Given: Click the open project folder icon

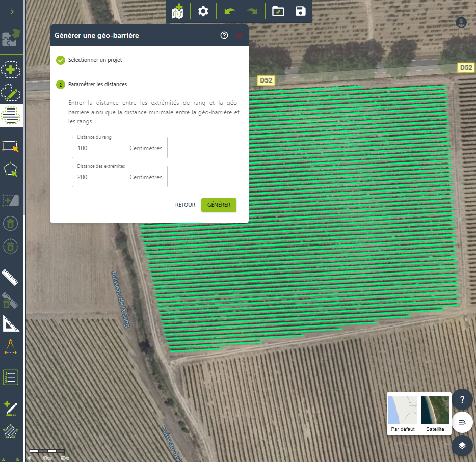Looking at the screenshot, I should pyautogui.click(x=278, y=11).
